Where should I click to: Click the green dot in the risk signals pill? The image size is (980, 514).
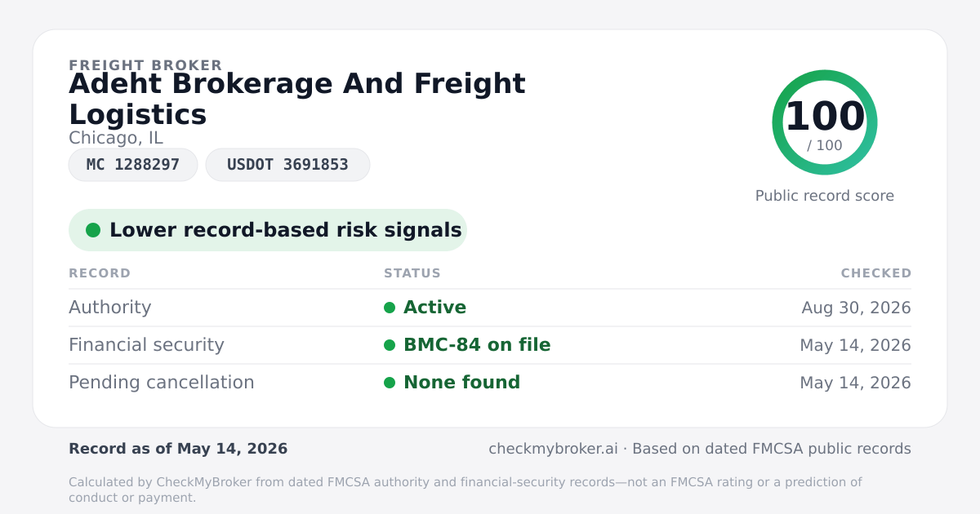pyautogui.click(x=93, y=230)
